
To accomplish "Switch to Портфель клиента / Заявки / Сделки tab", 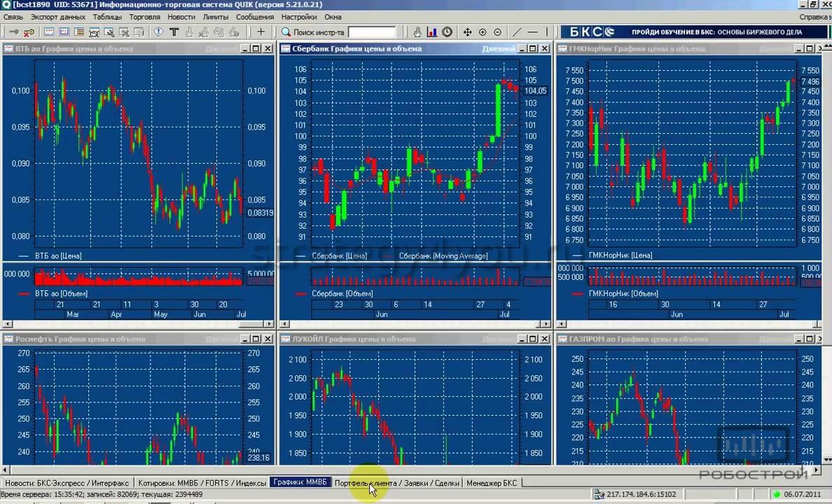I will [x=396, y=483].
